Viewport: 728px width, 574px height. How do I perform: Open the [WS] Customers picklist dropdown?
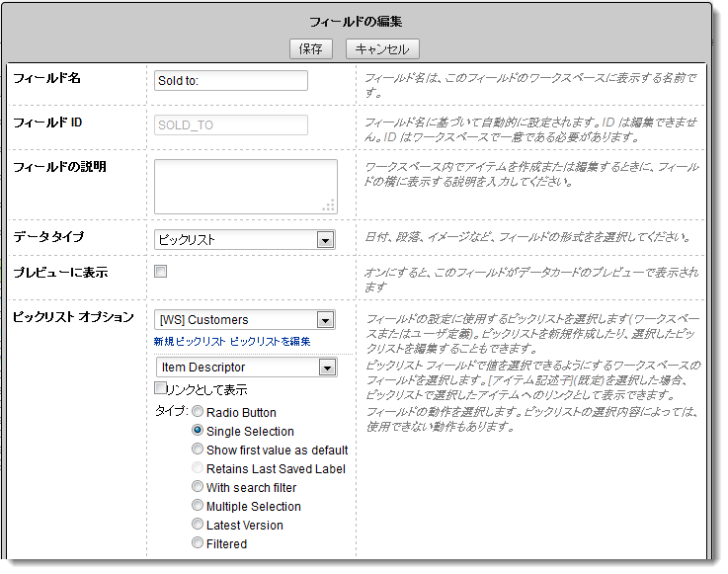(245, 319)
